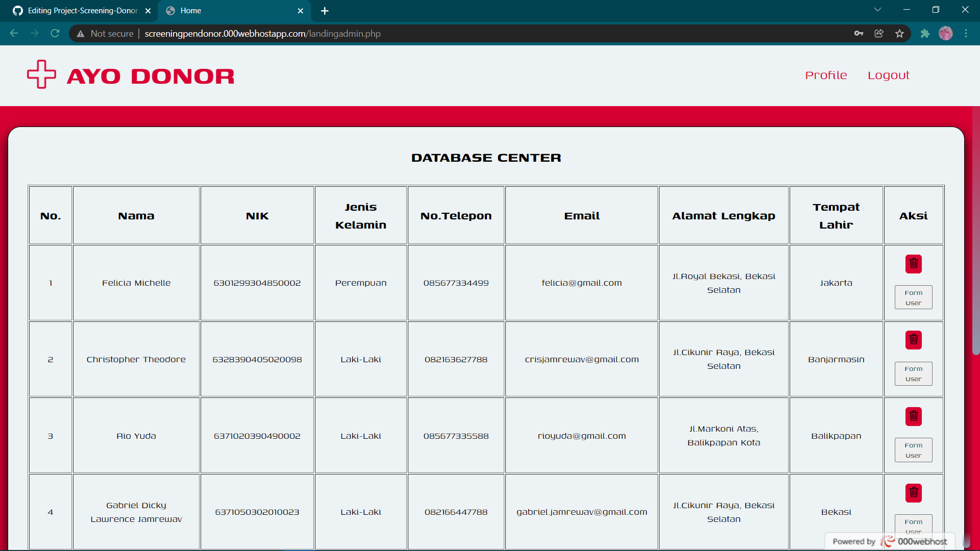The image size is (980, 551).
Task: Click the Alamat Lengkap column header
Action: [724, 215]
